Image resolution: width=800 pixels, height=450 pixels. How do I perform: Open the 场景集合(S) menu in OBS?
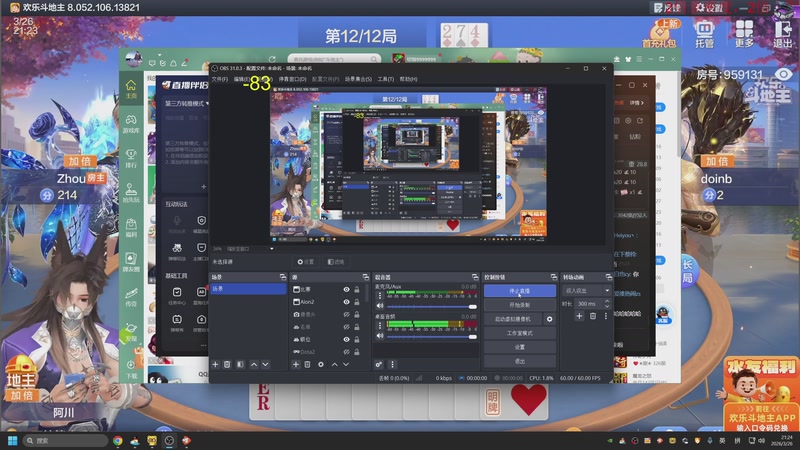pos(358,79)
